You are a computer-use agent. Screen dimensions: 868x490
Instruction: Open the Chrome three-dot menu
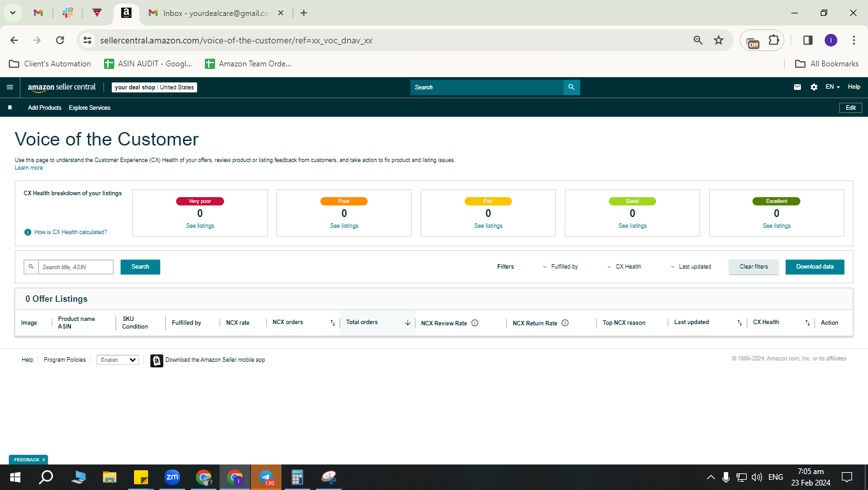854,40
